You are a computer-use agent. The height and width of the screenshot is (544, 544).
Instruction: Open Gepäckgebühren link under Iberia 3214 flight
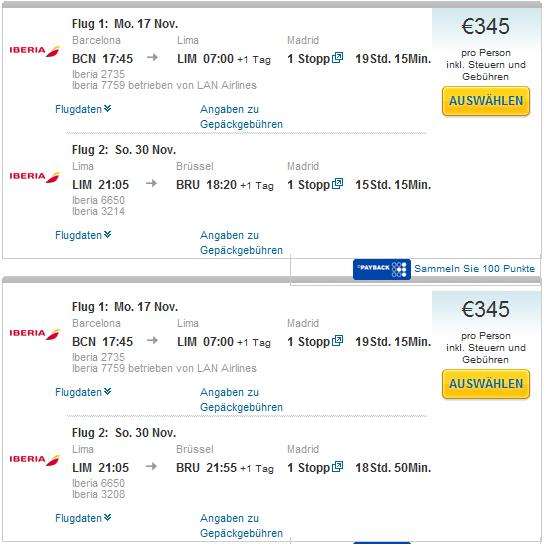click(x=241, y=243)
